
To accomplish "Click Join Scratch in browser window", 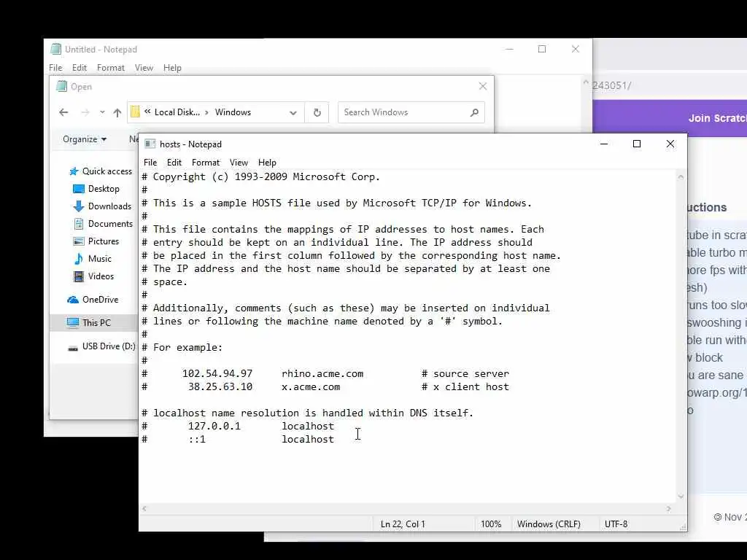I will point(717,118).
